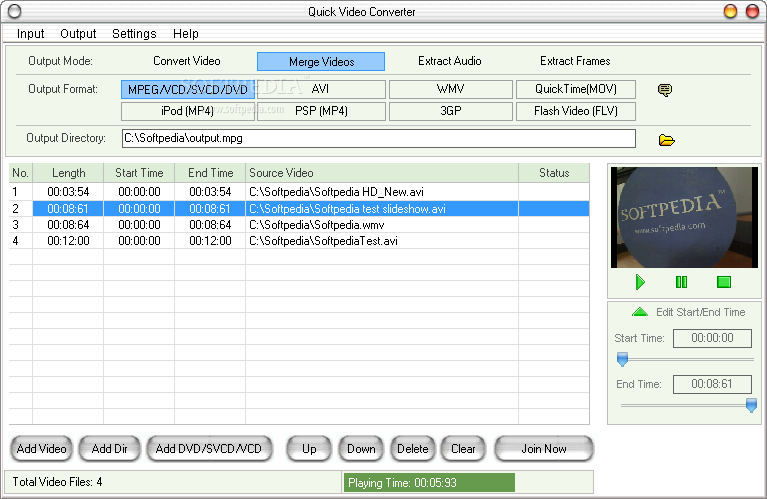Click the Output Directory path field
Screen dimensions: 767x499
(379, 138)
